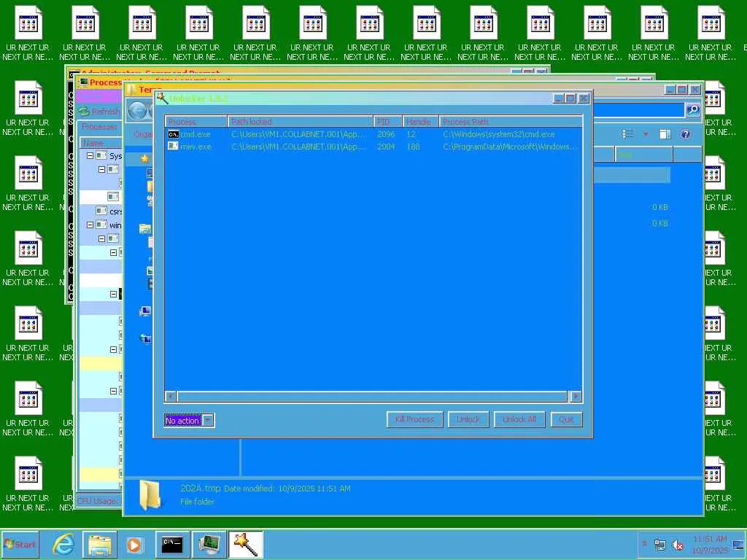Click the Start button
The height and width of the screenshot is (560, 747).
point(20,544)
